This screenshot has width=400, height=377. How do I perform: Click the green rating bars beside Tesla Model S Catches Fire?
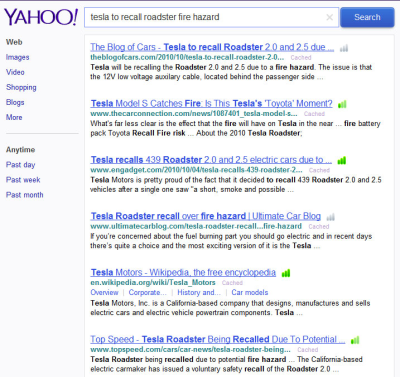(342, 104)
